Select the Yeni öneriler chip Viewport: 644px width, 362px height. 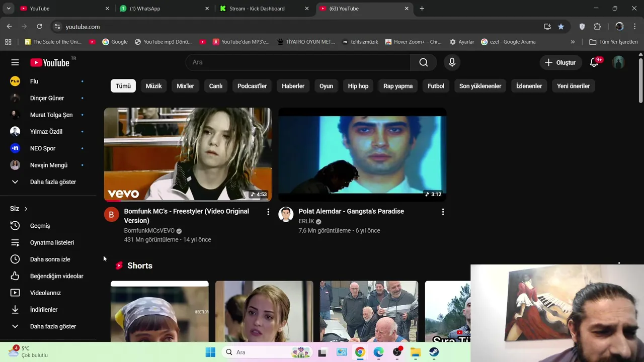pos(573,86)
